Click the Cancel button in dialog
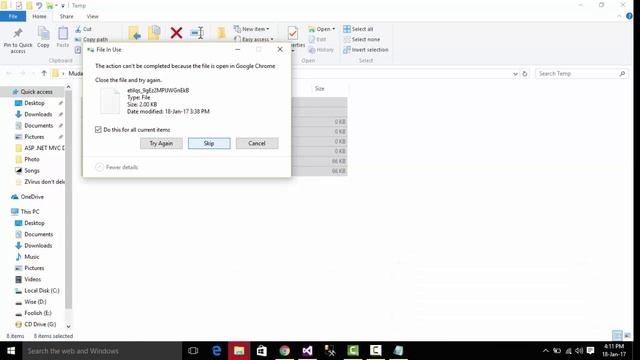Viewport: 640px width, 360px height. pos(257,143)
